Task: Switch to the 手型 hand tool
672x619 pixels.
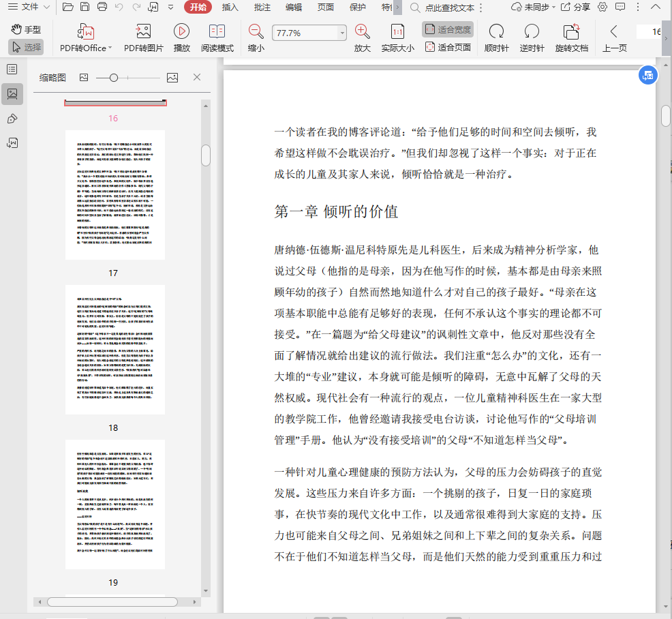Action: click(x=26, y=29)
